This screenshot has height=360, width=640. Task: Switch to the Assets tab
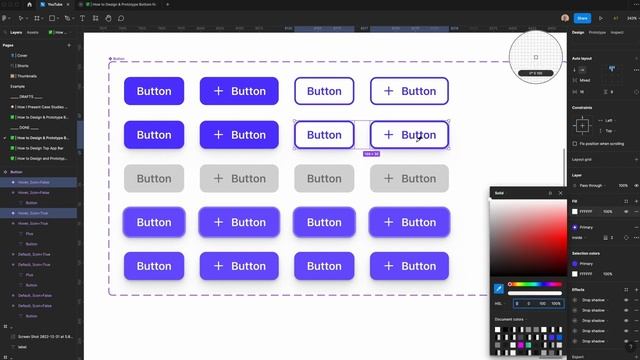[x=33, y=32]
